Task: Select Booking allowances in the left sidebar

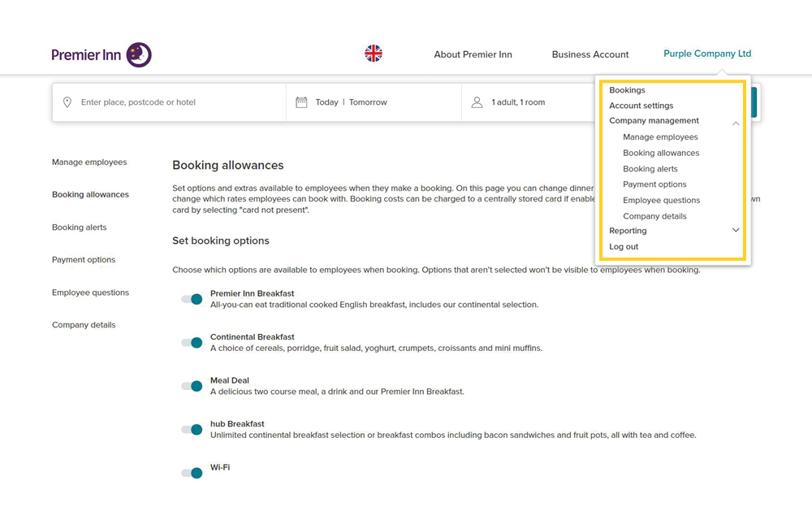Action: pyautogui.click(x=90, y=195)
